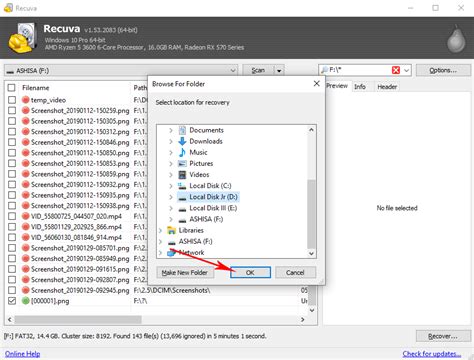The image size is (474, 360).
Task: Switch to the Info tab
Action: pos(360,87)
